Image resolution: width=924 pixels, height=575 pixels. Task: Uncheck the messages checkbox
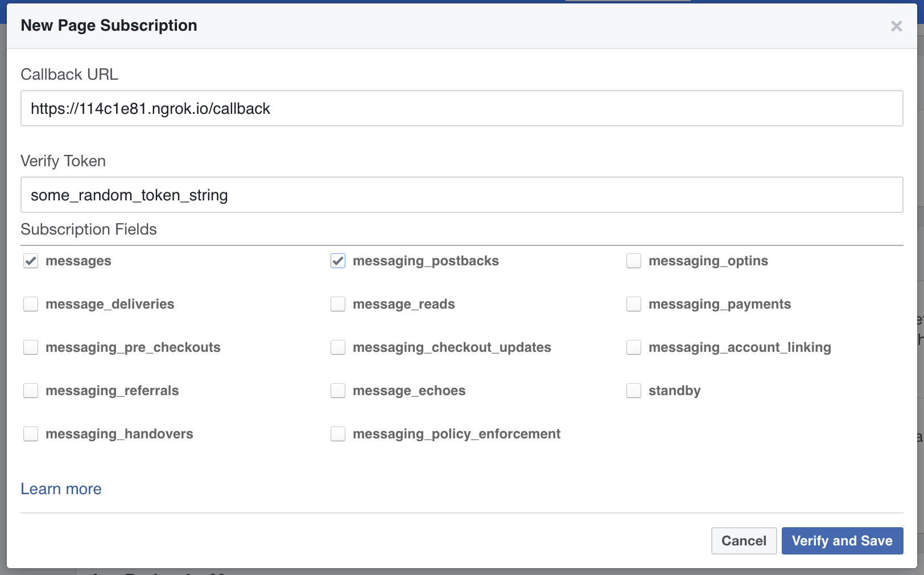(31, 261)
